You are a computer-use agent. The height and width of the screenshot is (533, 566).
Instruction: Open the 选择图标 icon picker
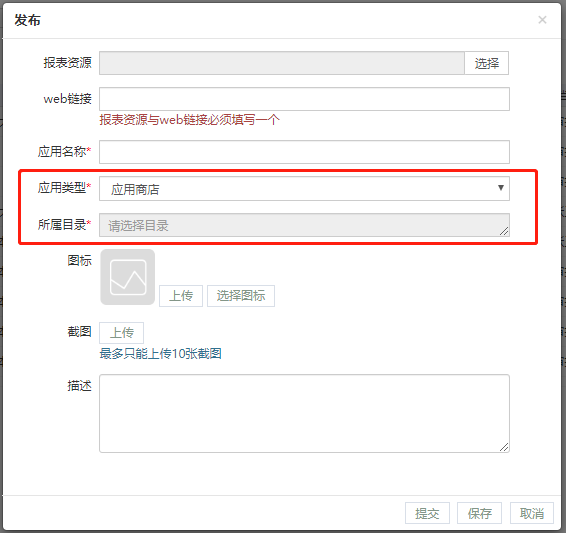coord(241,296)
